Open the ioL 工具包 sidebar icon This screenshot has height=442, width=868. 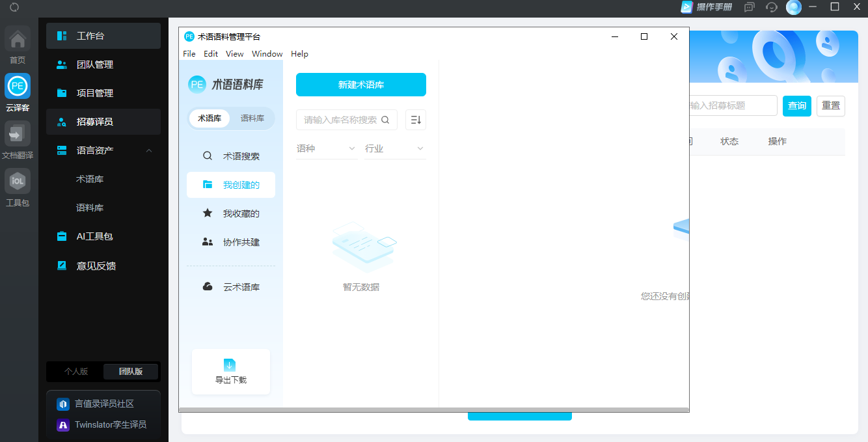[x=17, y=181]
